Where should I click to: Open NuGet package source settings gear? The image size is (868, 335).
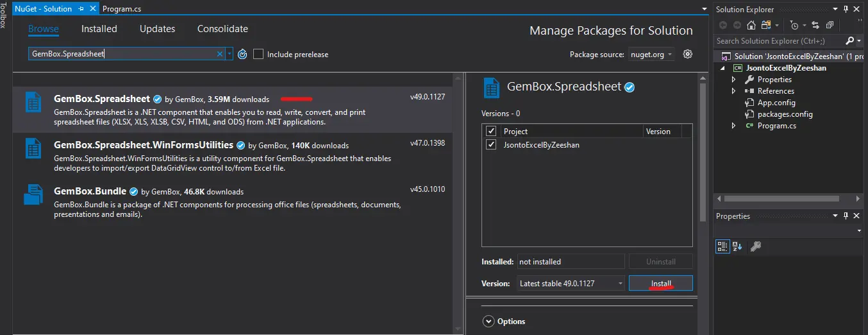click(688, 54)
